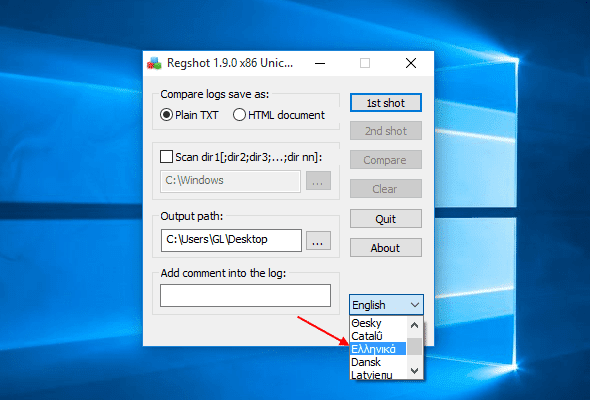Choose Θesky from the language list

[x=378, y=323]
